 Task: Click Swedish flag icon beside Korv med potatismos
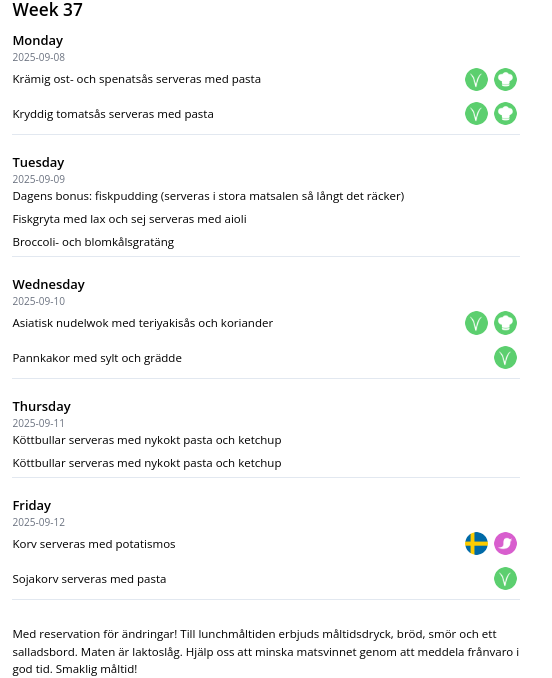[x=476, y=544]
